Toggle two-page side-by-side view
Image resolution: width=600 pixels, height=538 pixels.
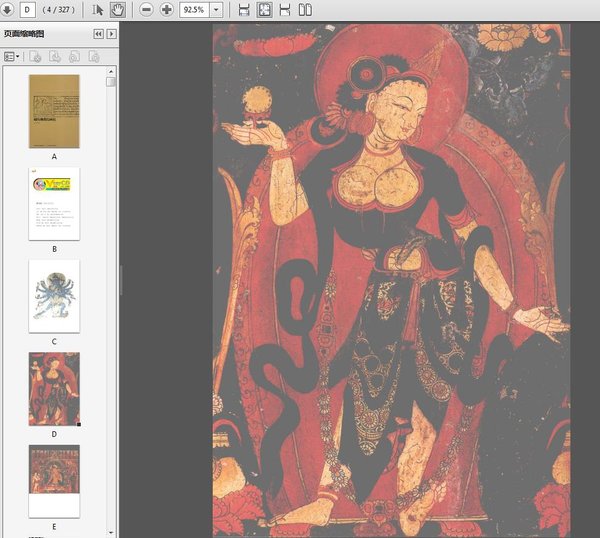(x=305, y=9)
